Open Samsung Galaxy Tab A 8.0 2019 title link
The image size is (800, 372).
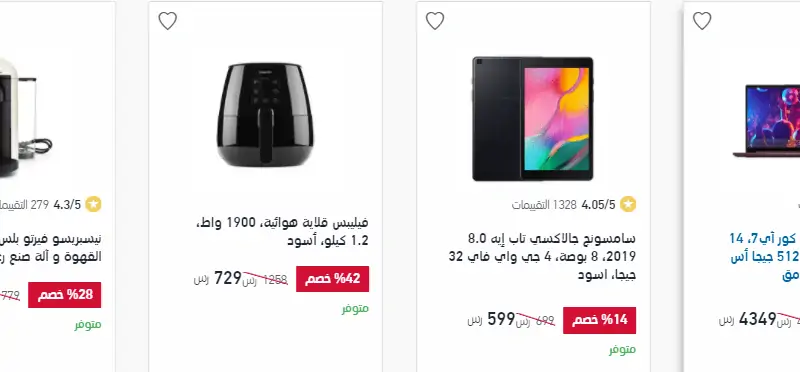(542, 257)
